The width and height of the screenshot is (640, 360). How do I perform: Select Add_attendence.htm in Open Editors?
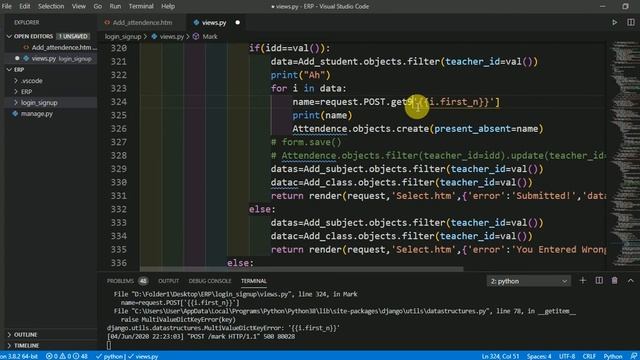click(61, 48)
